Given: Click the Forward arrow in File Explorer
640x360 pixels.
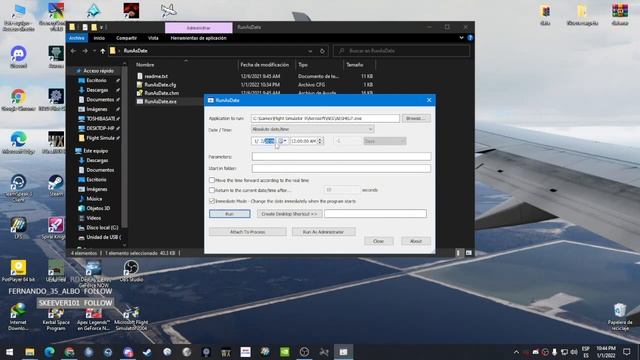Looking at the screenshot, I should coord(85,51).
